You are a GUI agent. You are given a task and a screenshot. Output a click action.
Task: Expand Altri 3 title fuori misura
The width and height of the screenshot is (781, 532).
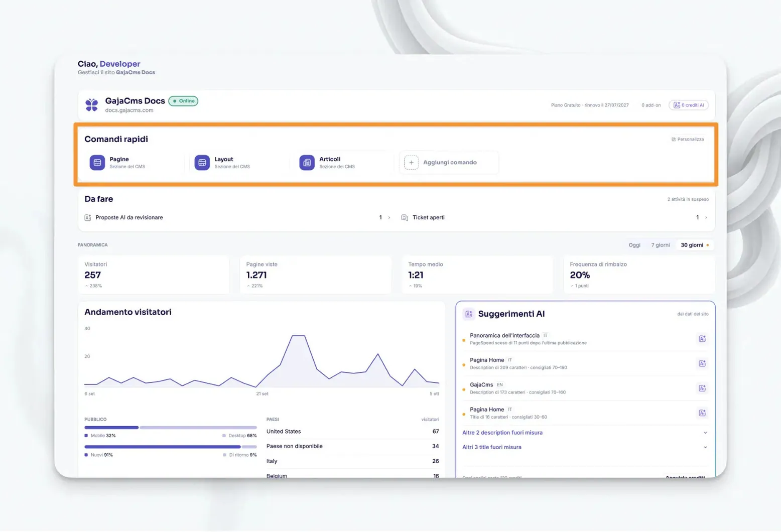pos(585,447)
